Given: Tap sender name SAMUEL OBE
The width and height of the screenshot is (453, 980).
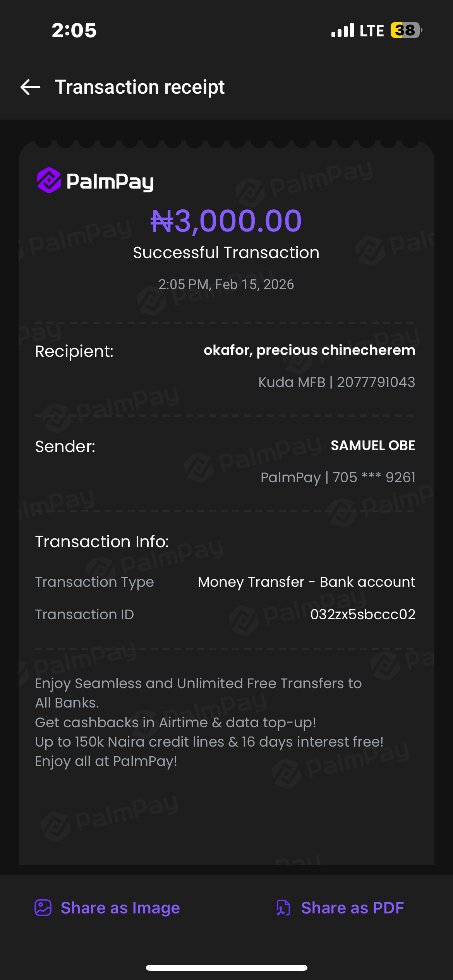Looking at the screenshot, I should tap(373, 445).
